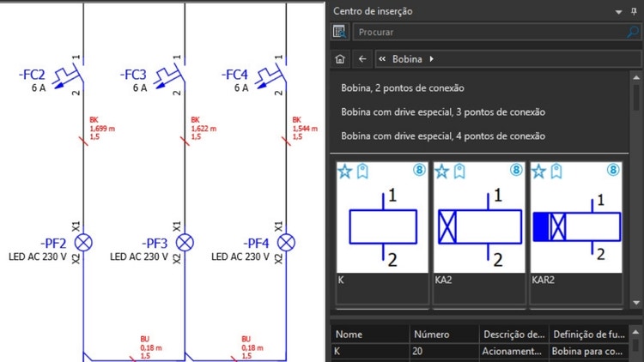This screenshot has width=644, height=362.
Task: Click the variant 8 badge on the KA2 symbol
Action: [x=516, y=170]
